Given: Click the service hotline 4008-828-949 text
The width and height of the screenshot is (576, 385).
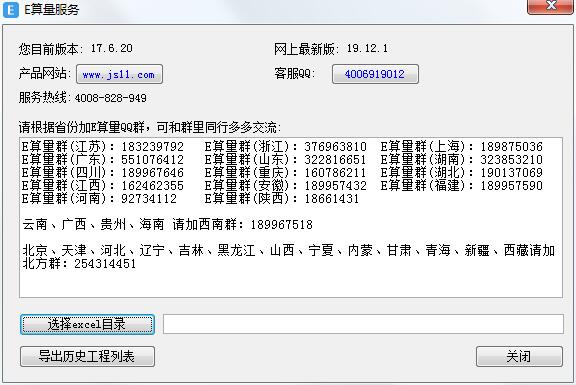Looking at the screenshot, I should (110, 98).
